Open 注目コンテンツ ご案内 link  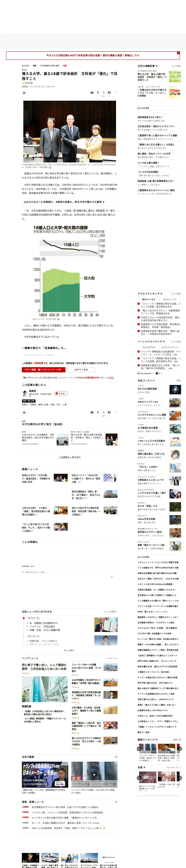178,380
